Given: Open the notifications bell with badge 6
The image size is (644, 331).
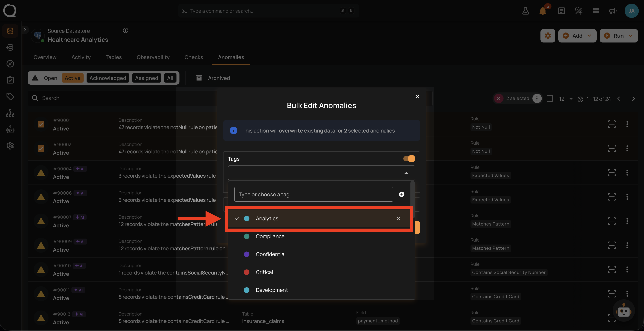Looking at the screenshot, I should [543, 11].
